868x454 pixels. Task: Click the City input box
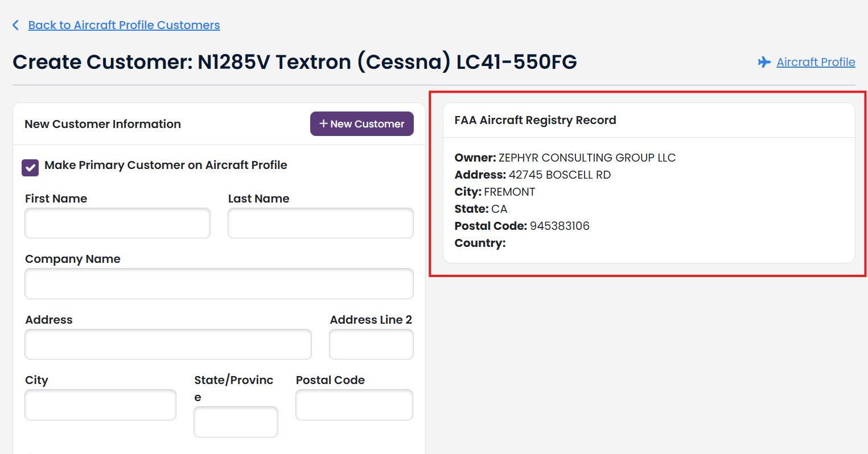(100, 405)
